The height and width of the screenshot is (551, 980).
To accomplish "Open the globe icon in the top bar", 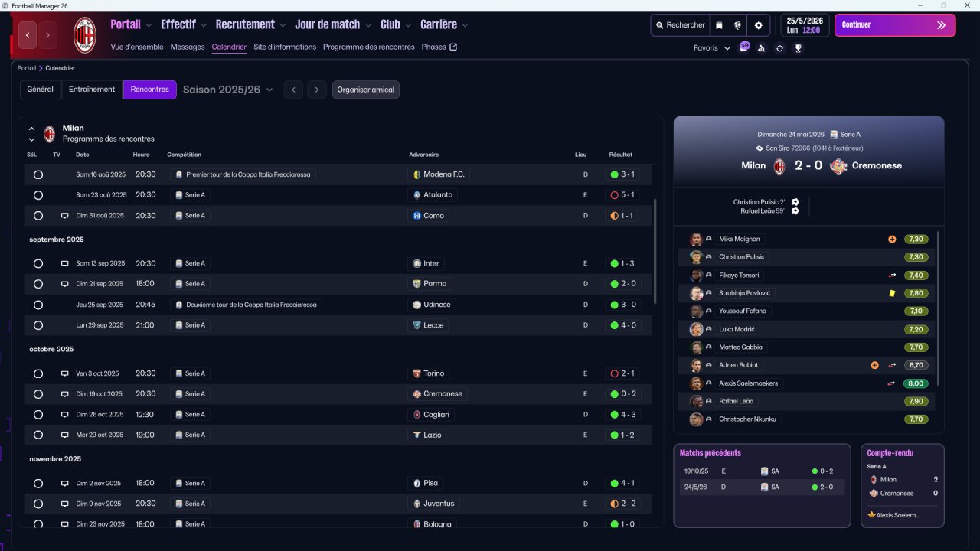I will coord(737,25).
